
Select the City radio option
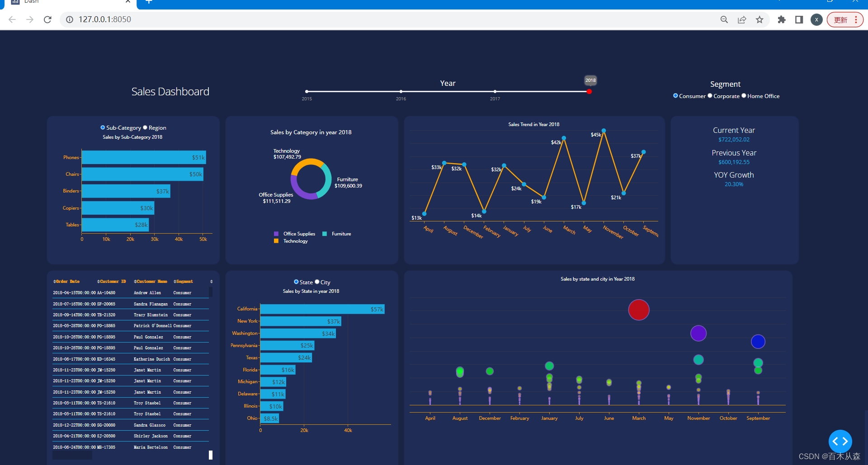coord(317,282)
